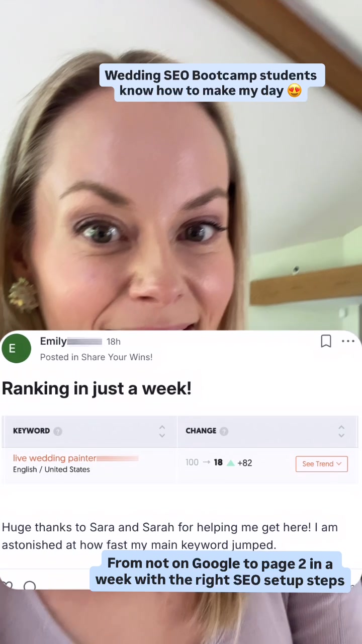Open the Ranking in just a week! post title
362x644 pixels.
97,388
